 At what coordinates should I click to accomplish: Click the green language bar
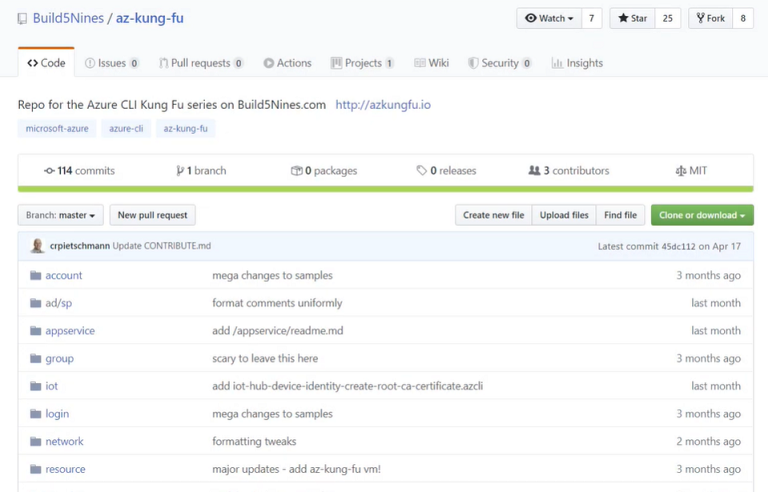tap(385, 189)
